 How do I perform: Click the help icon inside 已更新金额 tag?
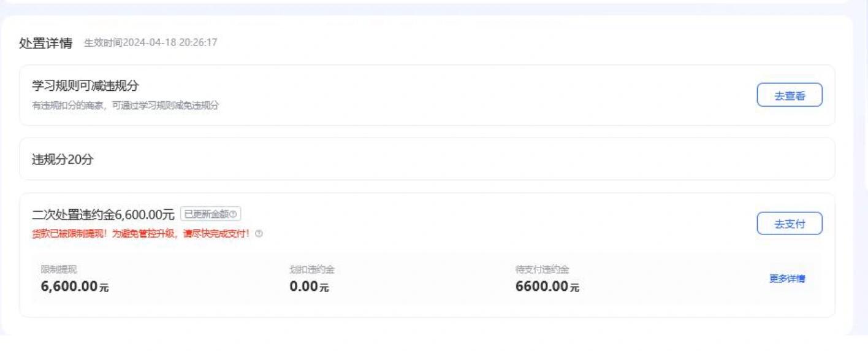tap(233, 214)
